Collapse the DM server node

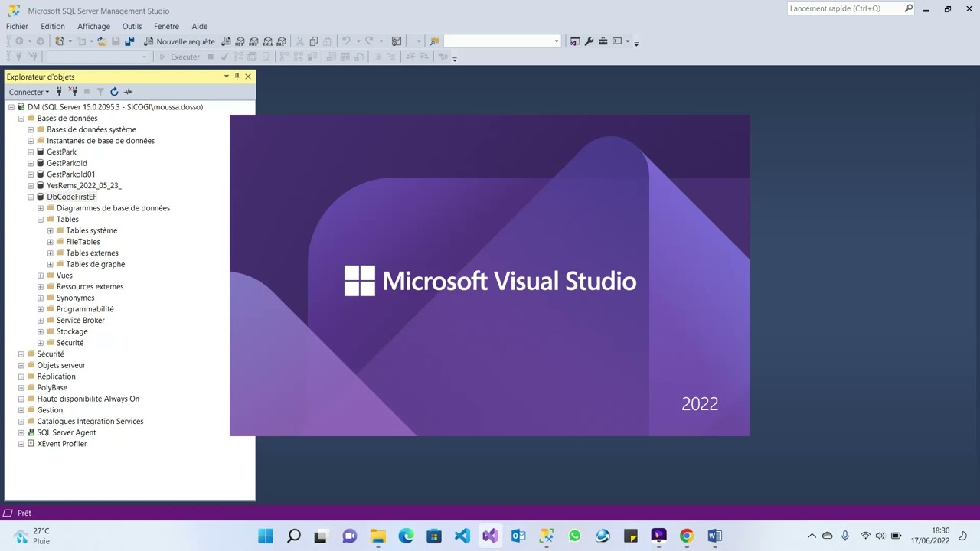coord(11,107)
